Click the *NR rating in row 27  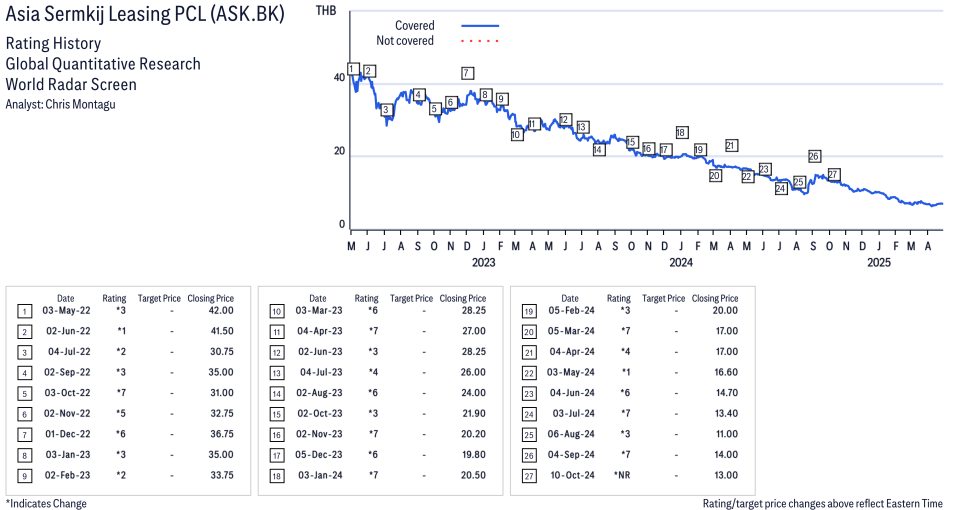622,475
